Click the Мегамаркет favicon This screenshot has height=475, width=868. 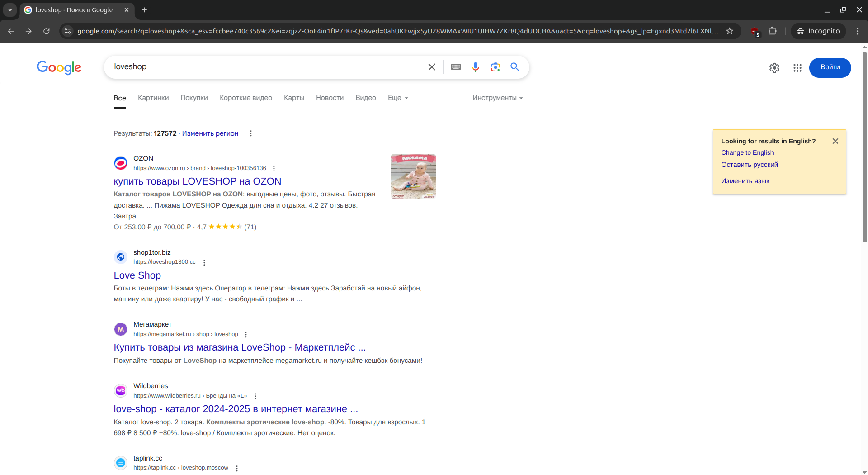121,329
